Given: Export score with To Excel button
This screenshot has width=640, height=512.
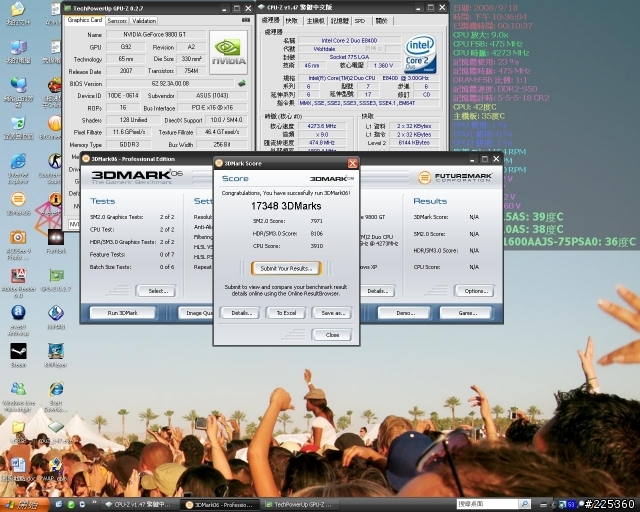Looking at the screenshot, I should [286, 313].
